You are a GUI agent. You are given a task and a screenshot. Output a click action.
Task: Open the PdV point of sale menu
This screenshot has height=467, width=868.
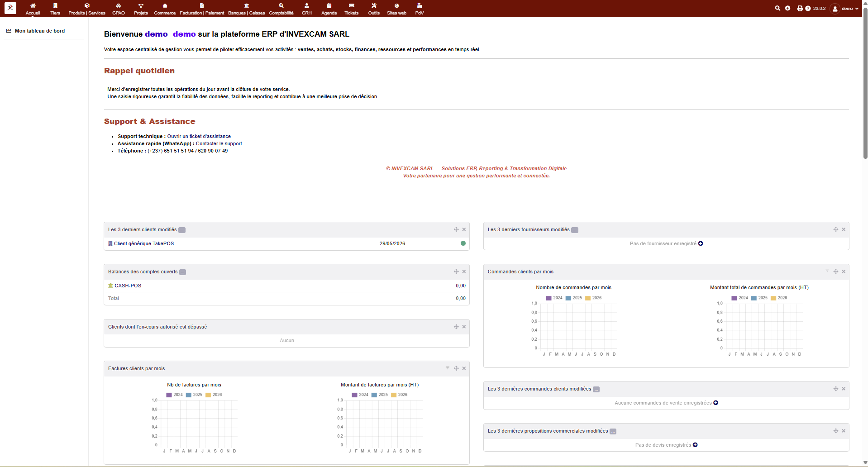click(x=420, y=9)
